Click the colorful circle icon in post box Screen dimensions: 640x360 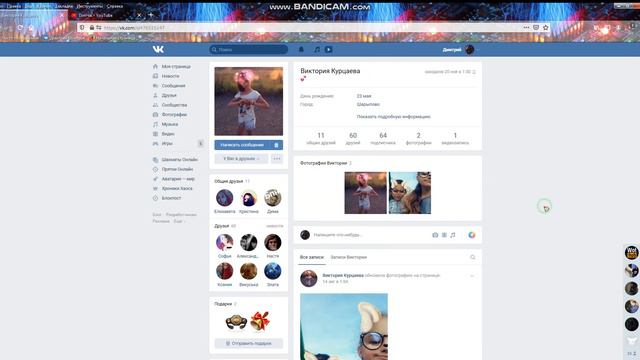[472, 235]
